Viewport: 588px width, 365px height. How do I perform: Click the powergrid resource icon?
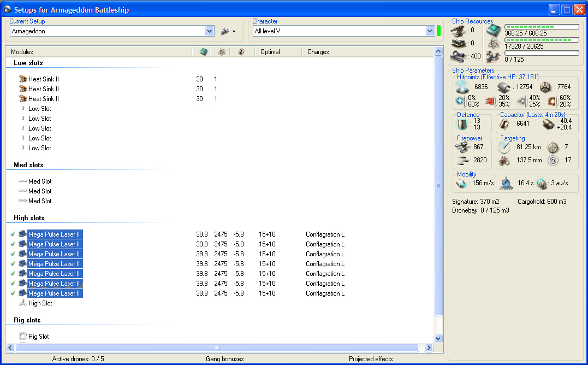[x=494, y=44]
